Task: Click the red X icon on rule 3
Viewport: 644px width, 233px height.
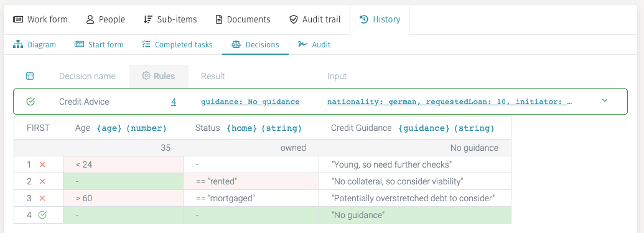Action: tap(42, 198)
